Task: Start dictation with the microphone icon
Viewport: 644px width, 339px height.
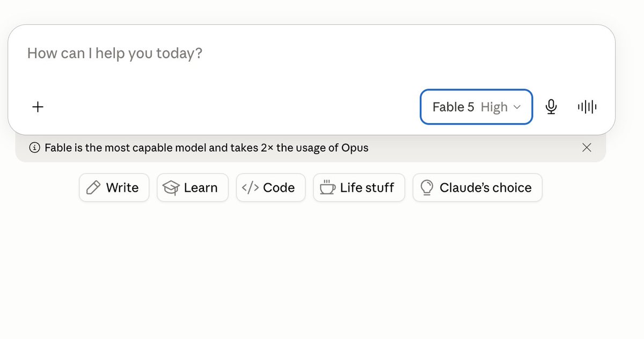Action: point(551,107)
